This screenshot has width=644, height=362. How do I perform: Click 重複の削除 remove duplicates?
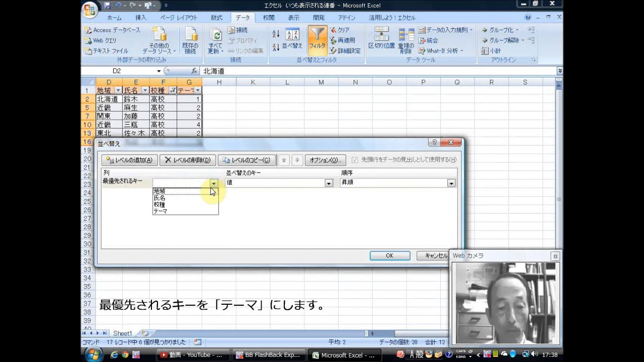pyautogui.click(x=406, y=41)
